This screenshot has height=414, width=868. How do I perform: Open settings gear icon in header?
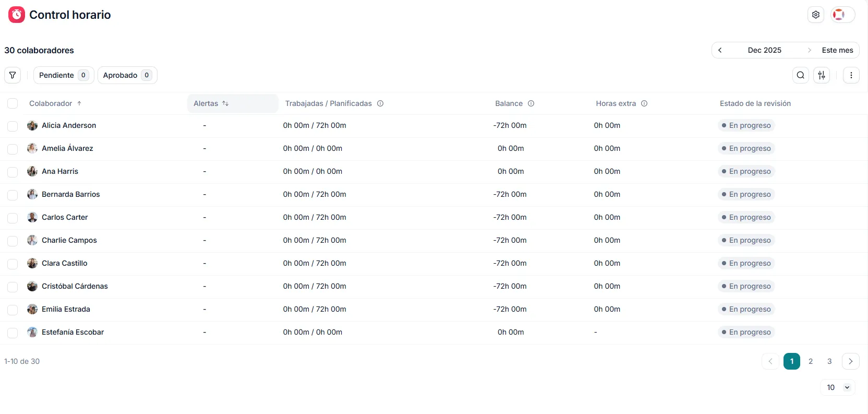[815, 15]
